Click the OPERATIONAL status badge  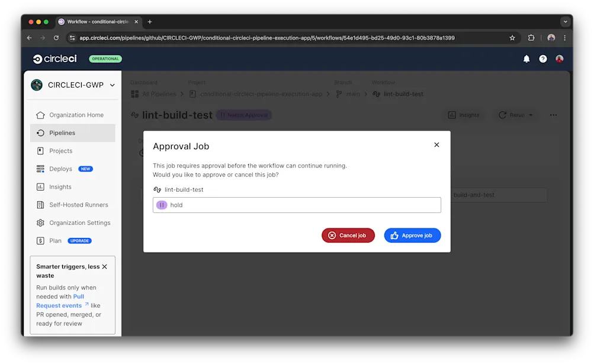(x=105, y=59)
